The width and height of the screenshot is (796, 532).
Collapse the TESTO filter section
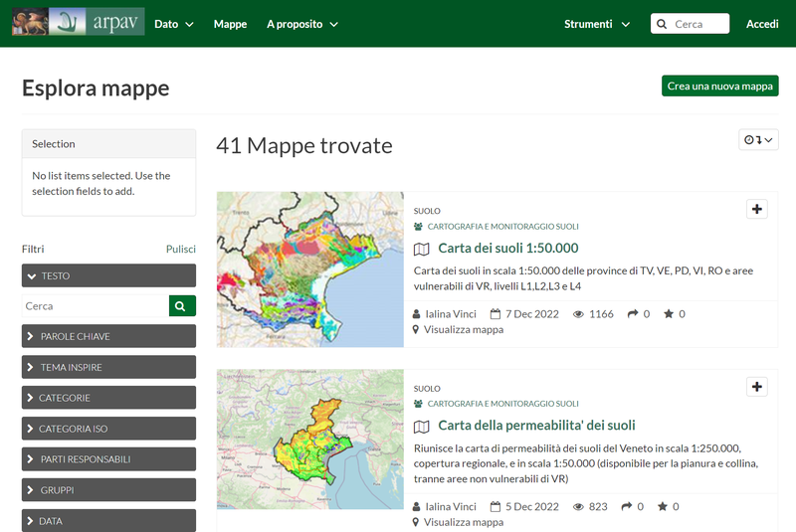[x=108, y=275]
